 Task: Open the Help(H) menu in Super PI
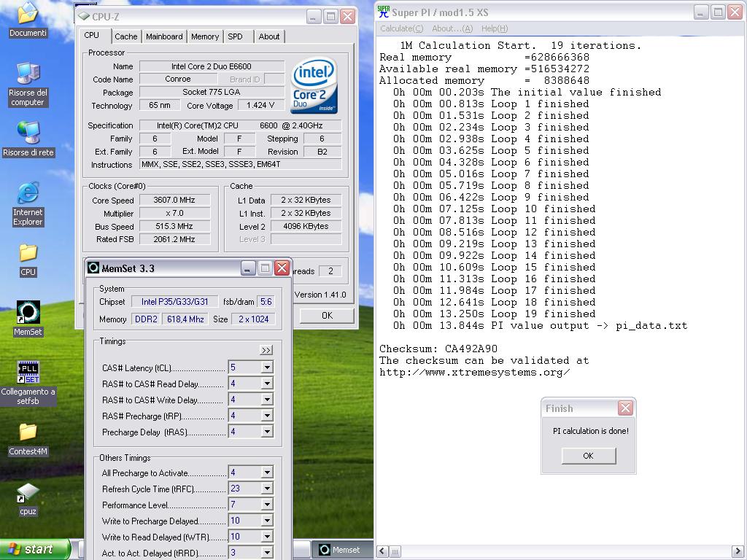click(x=495, y=28)
